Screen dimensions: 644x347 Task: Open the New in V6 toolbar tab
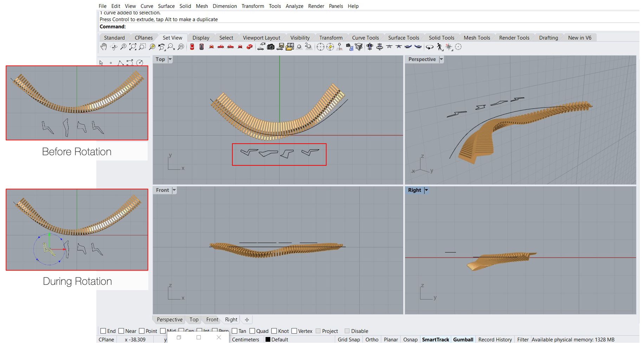coord(580,38)
